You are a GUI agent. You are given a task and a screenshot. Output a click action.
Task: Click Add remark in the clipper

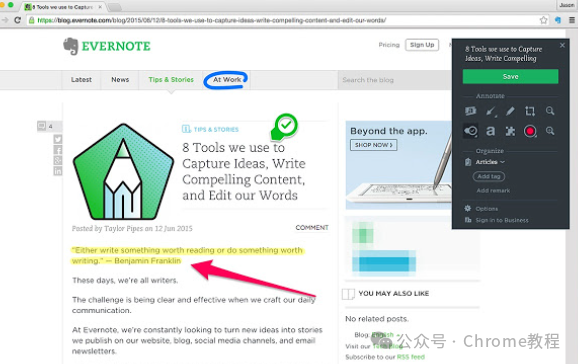pos(493,191)
